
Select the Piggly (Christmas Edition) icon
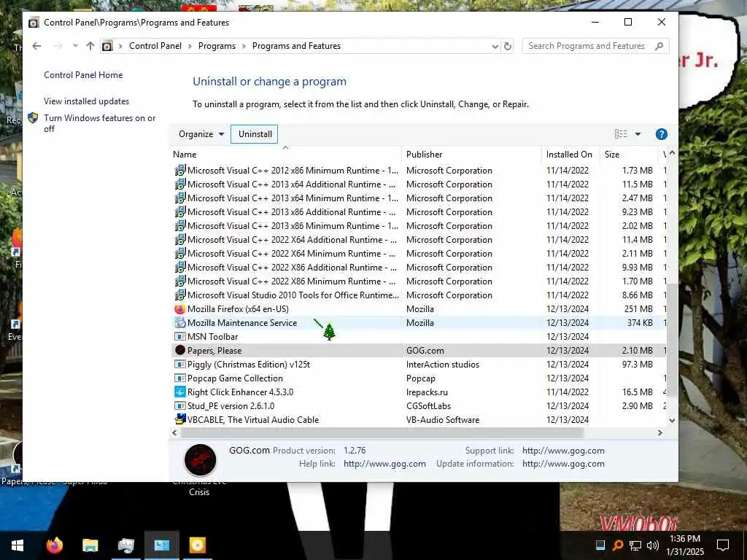point(179,365)
